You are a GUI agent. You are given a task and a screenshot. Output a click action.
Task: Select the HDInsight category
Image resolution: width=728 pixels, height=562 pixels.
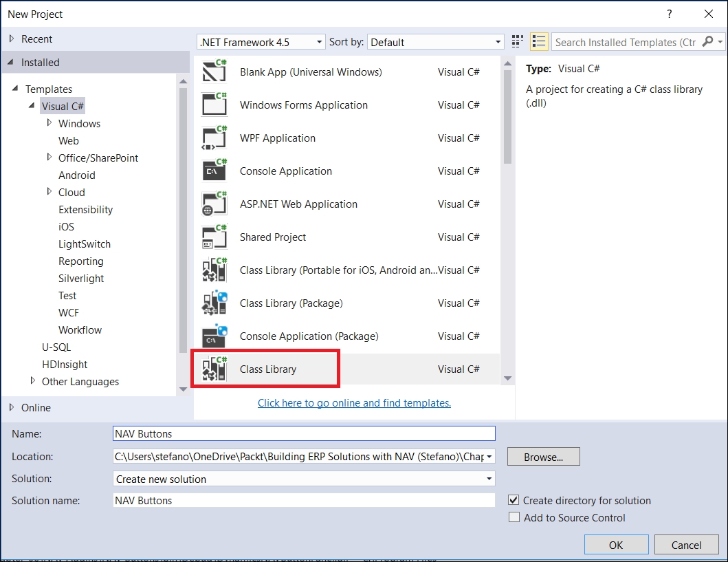click(65, 364)
